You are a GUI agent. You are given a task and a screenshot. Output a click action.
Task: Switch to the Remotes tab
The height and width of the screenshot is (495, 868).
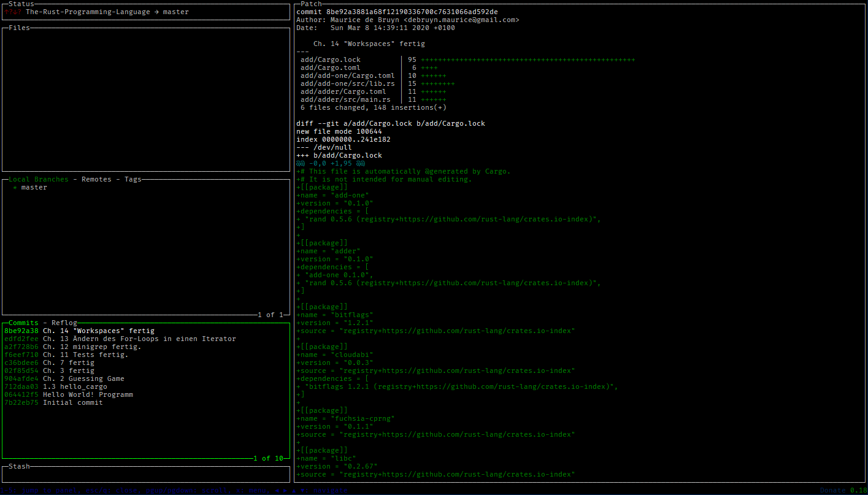coord(96,179)
